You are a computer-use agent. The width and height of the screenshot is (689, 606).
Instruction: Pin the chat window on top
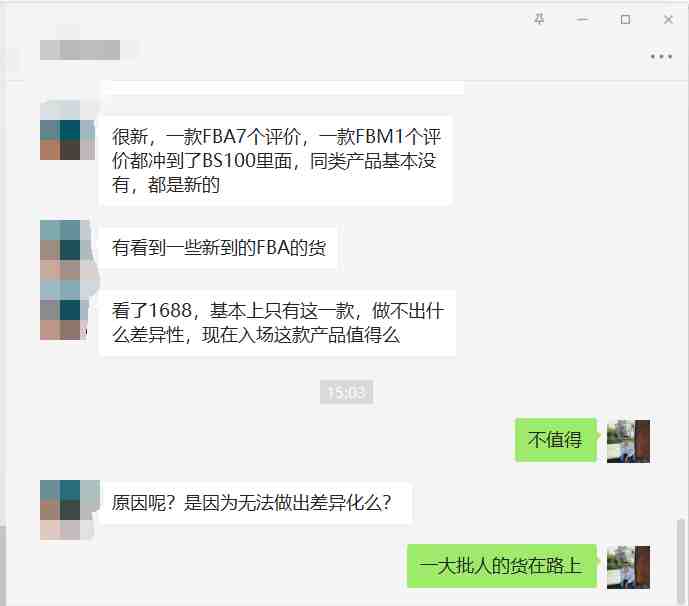tap(539, 19)
